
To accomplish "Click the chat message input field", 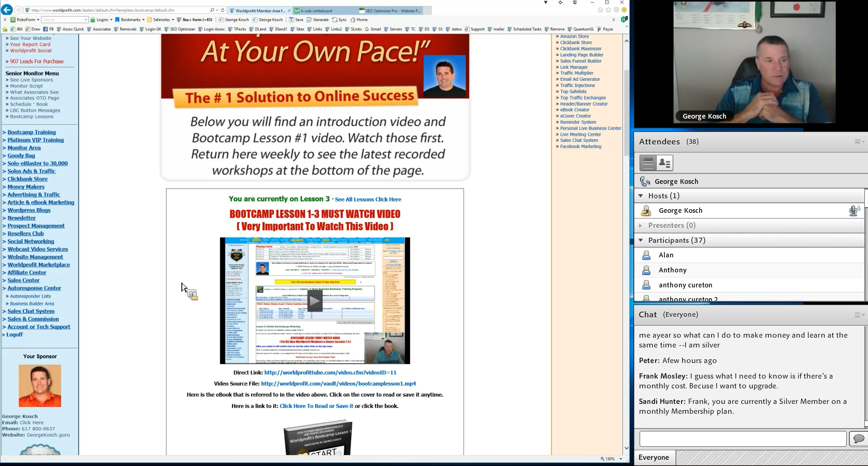I will coord(743,439).
